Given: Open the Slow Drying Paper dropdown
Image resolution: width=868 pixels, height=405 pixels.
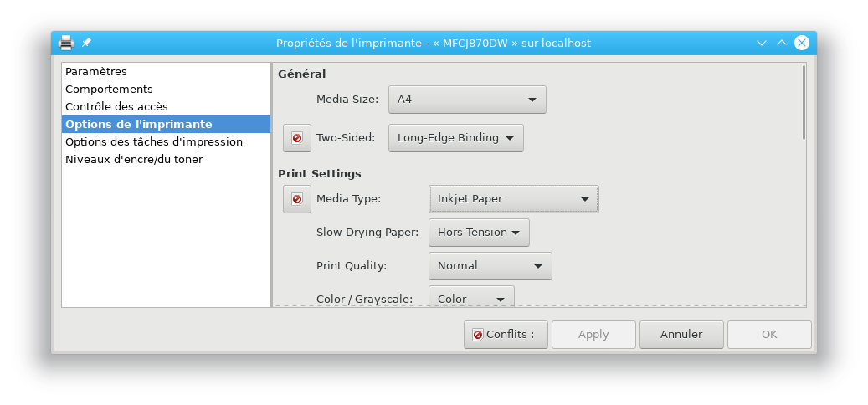Looking at the screenshot, I should [x=479, y=233].
